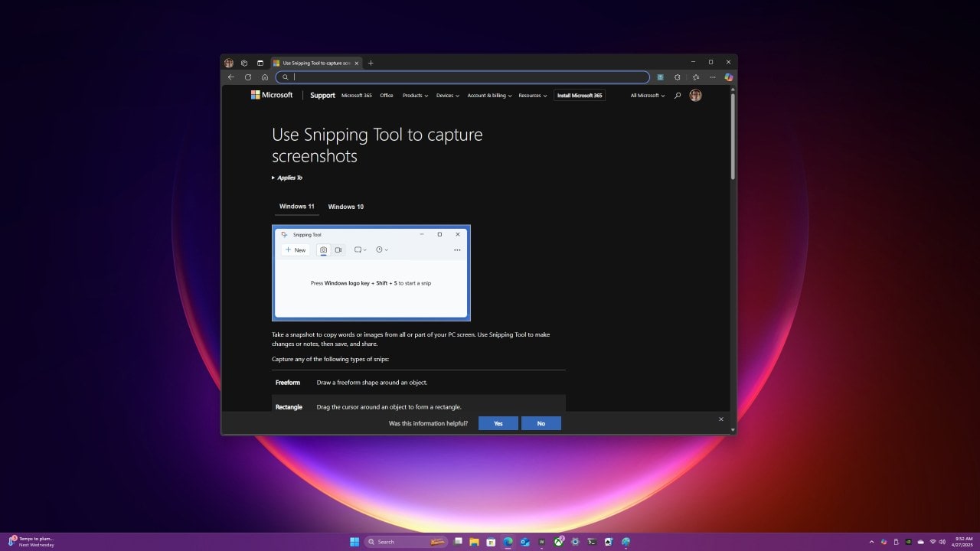Open Copilot from the browser toolbar
The image size is (980, 551).
[728, 77]
